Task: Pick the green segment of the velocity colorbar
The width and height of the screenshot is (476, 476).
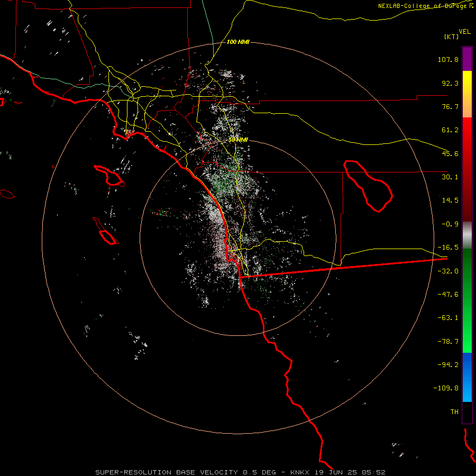Action: pyautogui.click(x=467, y=300)
